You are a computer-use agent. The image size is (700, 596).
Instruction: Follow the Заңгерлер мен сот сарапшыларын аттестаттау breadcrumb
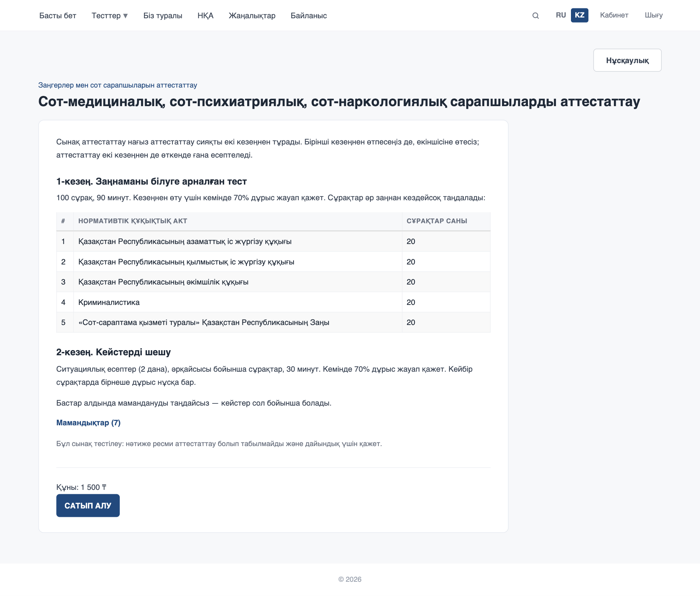coord(117,85)
